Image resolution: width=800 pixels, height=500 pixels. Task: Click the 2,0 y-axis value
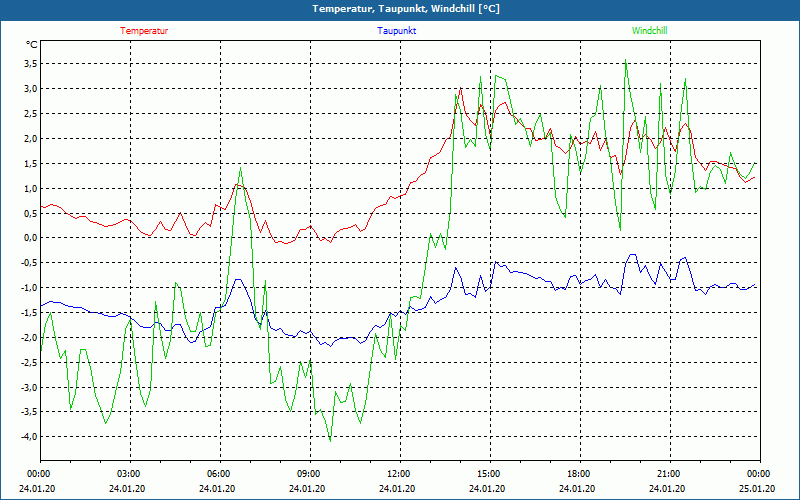(31, 139)
